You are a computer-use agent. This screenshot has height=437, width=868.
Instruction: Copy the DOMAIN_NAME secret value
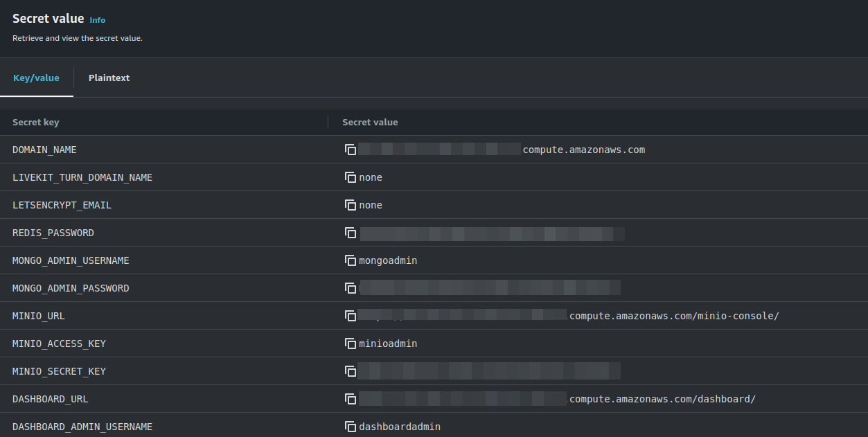pos(351,150)
